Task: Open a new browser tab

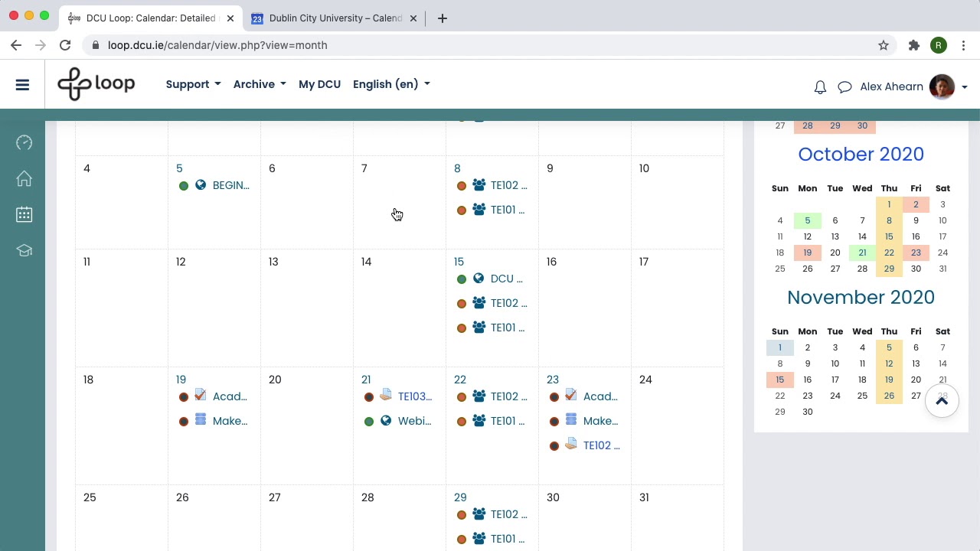Action: point(443,18)
